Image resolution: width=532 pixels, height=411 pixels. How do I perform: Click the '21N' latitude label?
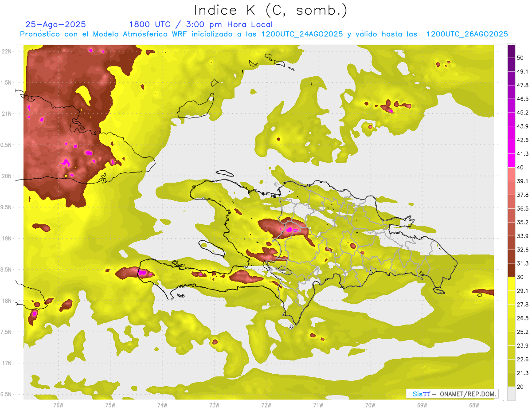point(7,114)
